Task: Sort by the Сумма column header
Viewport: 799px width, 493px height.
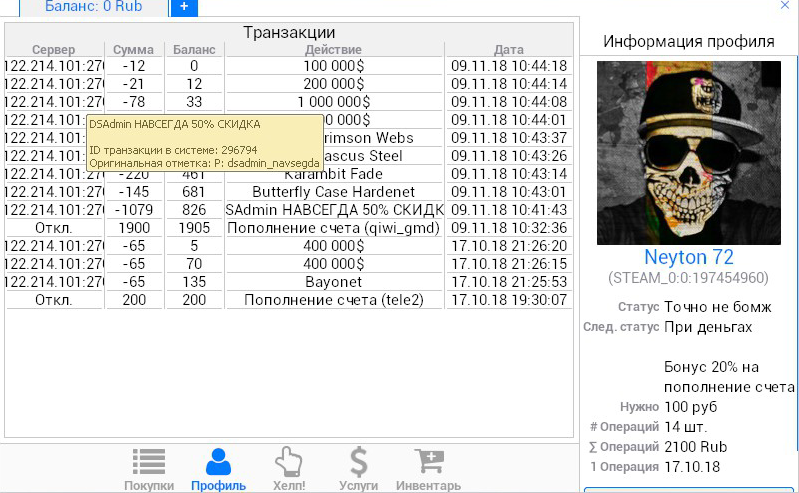Action: coord(133,50)
